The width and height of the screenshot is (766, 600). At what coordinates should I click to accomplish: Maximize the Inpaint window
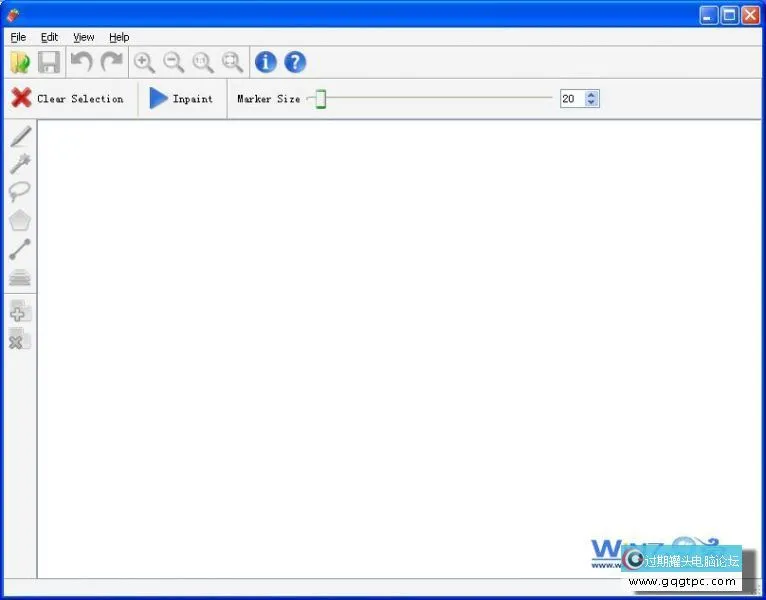(729, 16)
